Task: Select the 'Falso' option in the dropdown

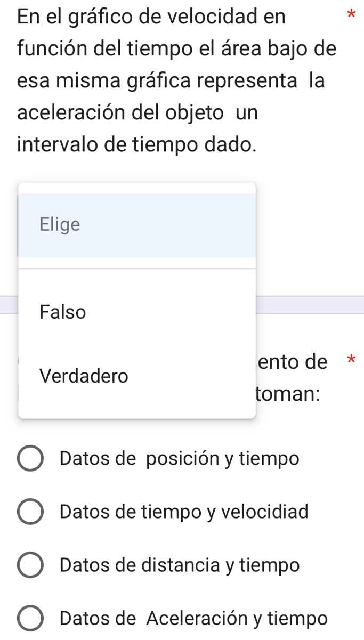Action: (63, 312)
